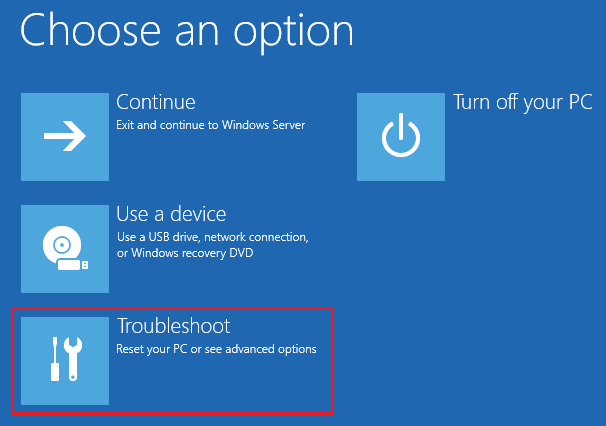Click the USB stick graphic on device tile

(73, 265)
